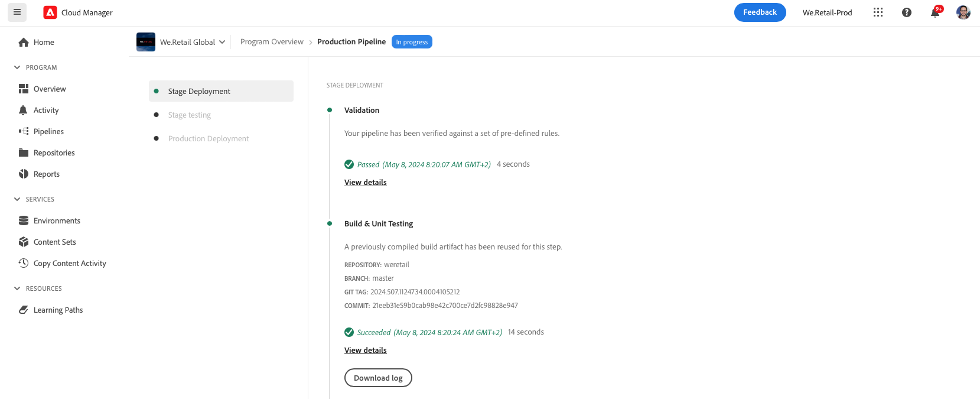
Task: Click Program Overview breadcrumb
Action: pyautogui.click(x=272, y=42)
